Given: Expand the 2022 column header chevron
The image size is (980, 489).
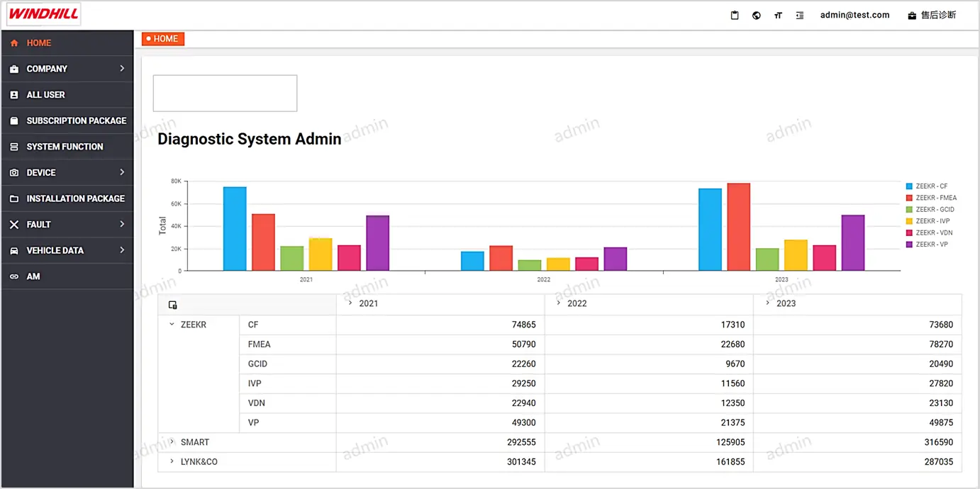Looking at the screenshot, I should click(x=559, y=303).
